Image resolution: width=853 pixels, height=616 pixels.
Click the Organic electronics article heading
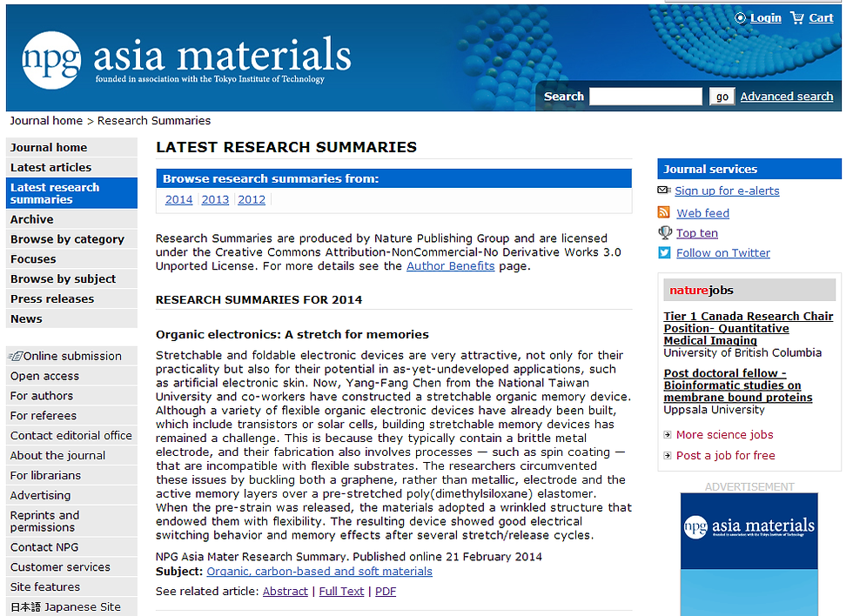point(292,334)
